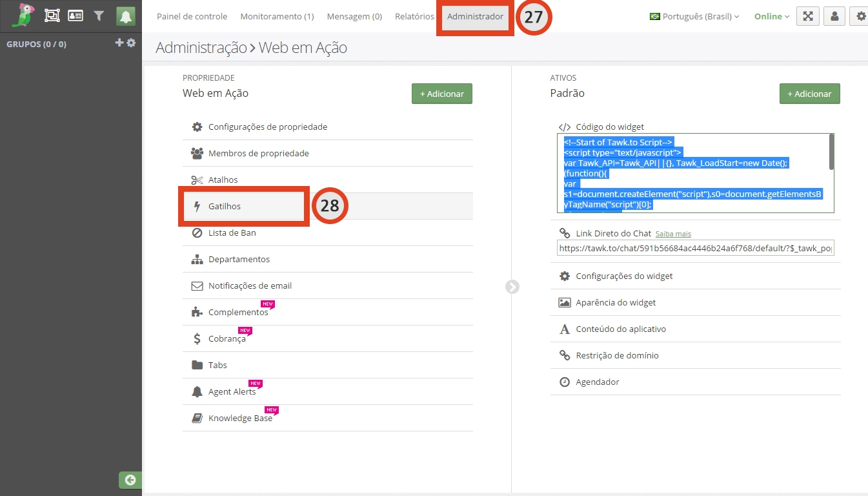The height and width of the screenshot is (496, 868).
Task: Open Membros de propriedade
Action: click(328, 153)
